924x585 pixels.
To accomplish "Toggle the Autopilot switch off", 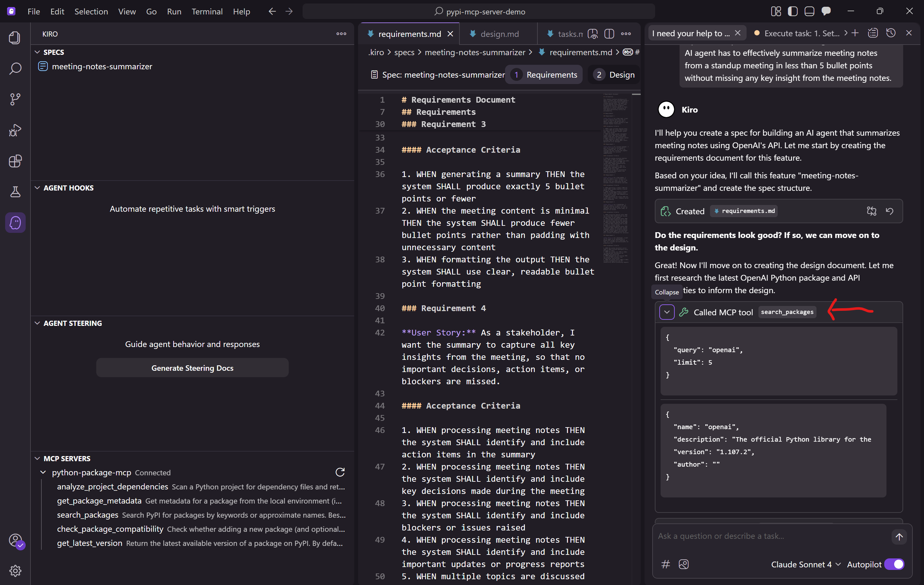I will (894, 564).
